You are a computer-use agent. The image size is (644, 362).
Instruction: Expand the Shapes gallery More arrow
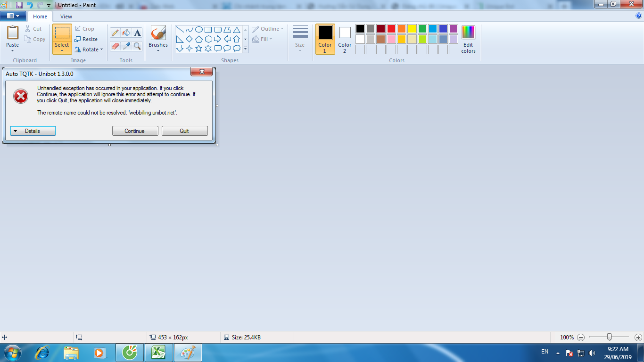coord(245,48)
